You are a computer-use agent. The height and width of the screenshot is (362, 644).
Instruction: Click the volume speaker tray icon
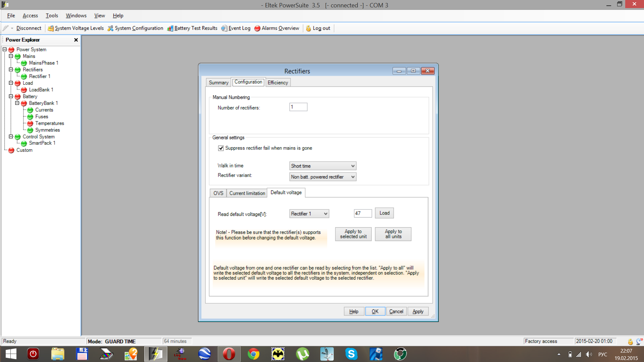tap(589, 354)
